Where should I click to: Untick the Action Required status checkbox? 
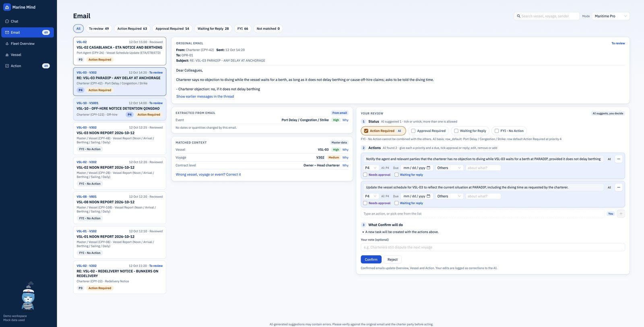click(x=366, y=131)
